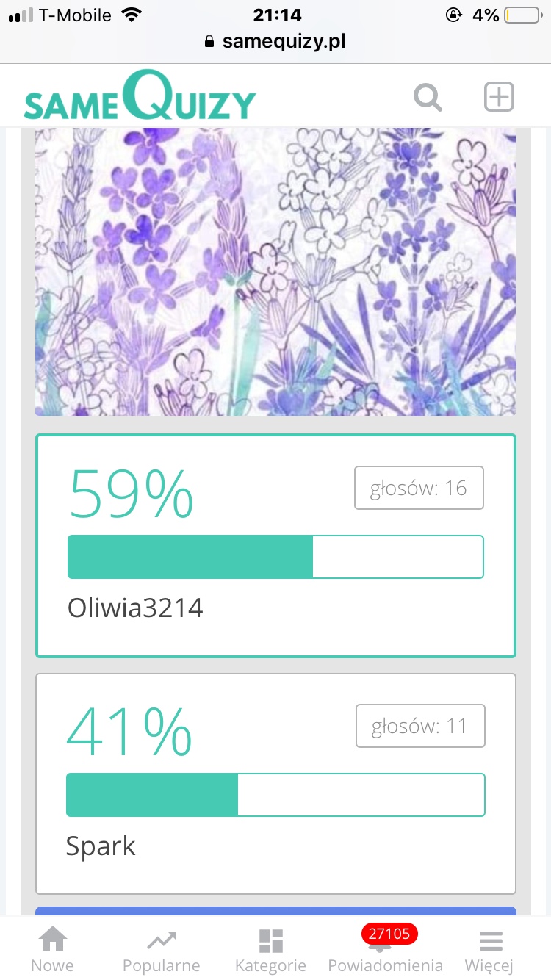Tap the samequizy.pl address bar

coord(275,41)
